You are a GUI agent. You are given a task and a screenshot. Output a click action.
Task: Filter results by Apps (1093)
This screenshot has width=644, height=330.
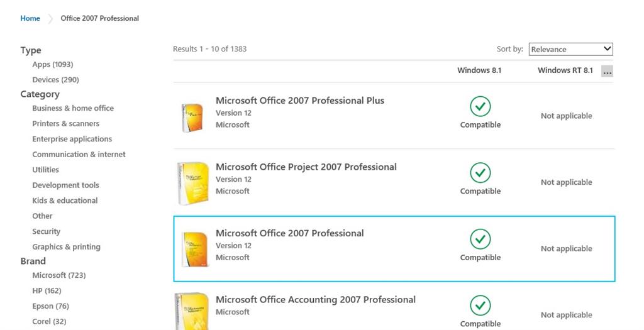coord(53,65)
